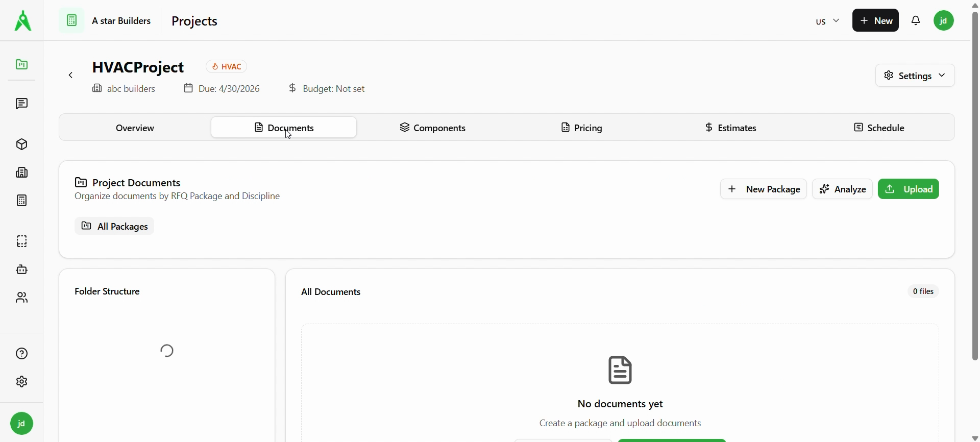Switch to the Estimates tab
This screenshot has width=980, height=442.
pyautogui.click(x=730, y=128)
